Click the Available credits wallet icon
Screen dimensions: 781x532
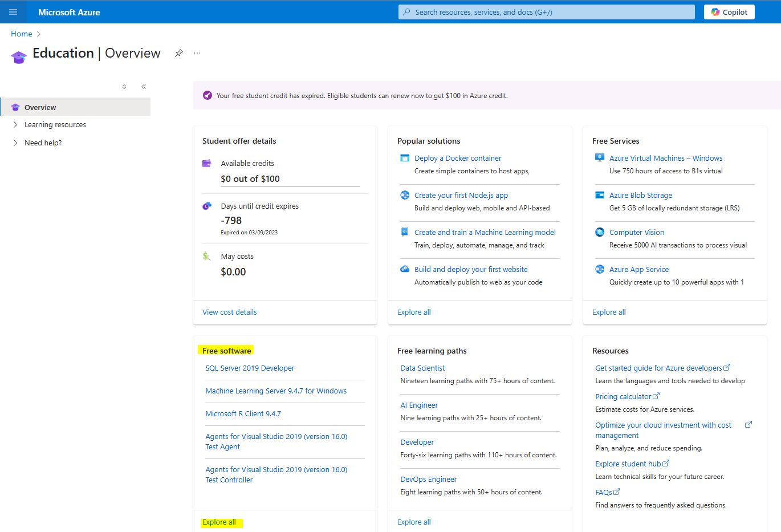click(207, 164)
